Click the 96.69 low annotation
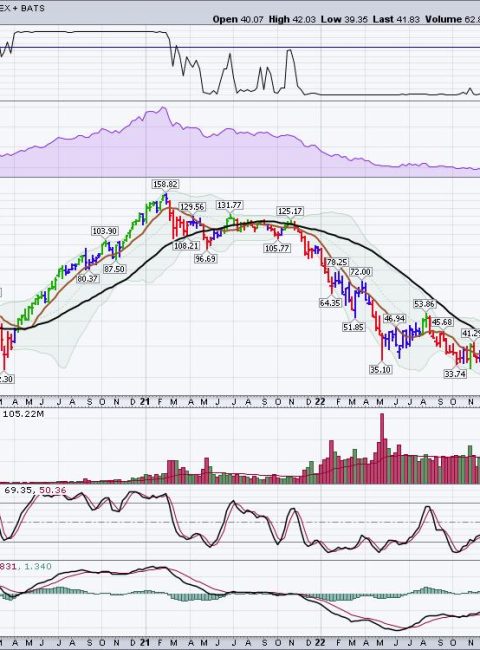Image resolution: width=480 pixels, height=650 pixels. point(205,259)
